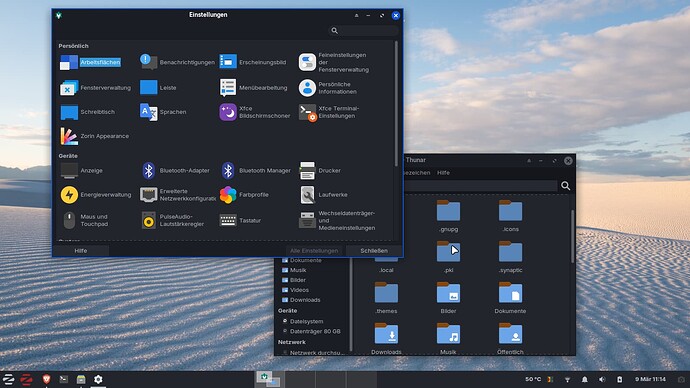Click the search icon in Thunar
The width and height of the screenshot is (690, 388).
point(565,186)
